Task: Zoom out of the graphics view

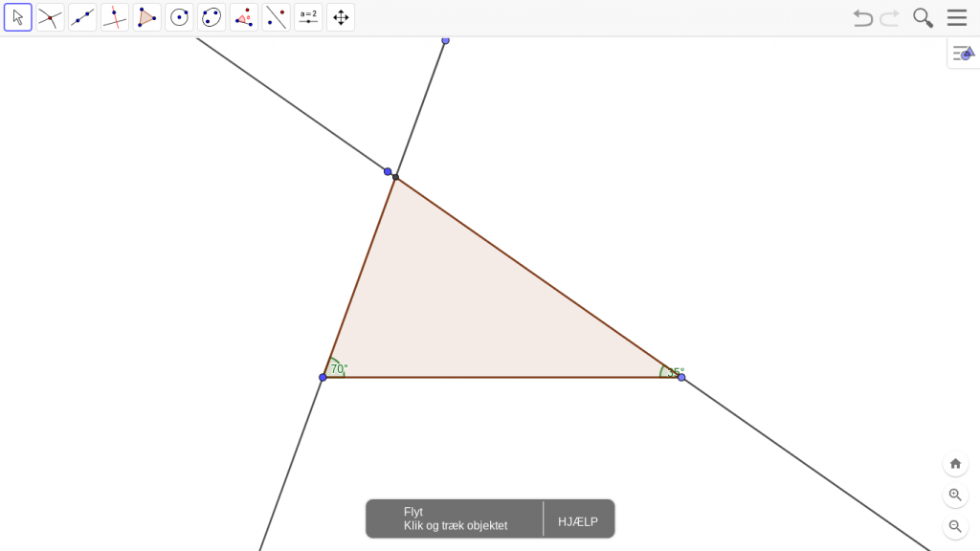Action: pyautogui.click(x=955, y=526)
